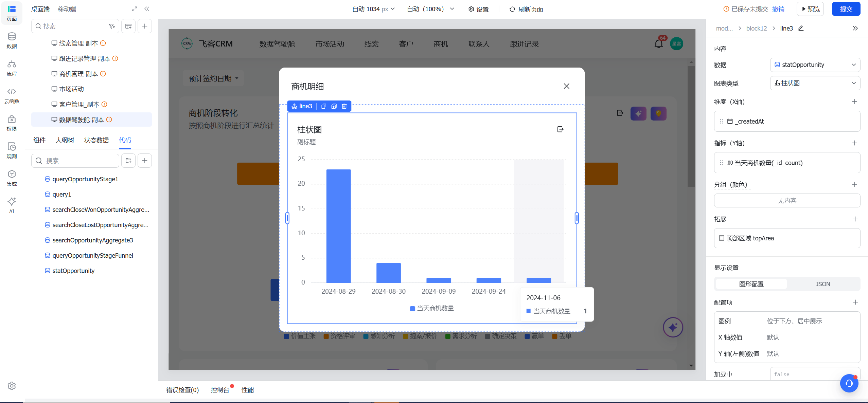Click the 提交 submit button
868x403 pixels.
[x=846, y=9]
